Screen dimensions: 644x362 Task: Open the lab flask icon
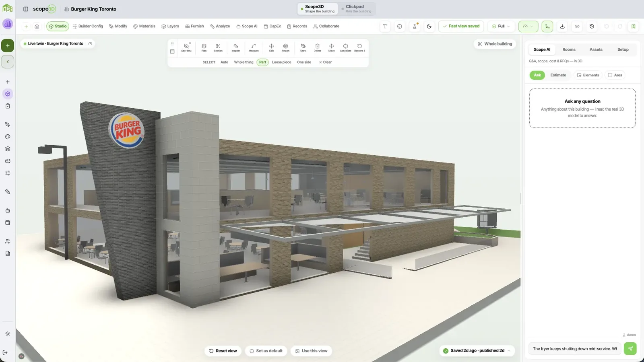[415, 27]
